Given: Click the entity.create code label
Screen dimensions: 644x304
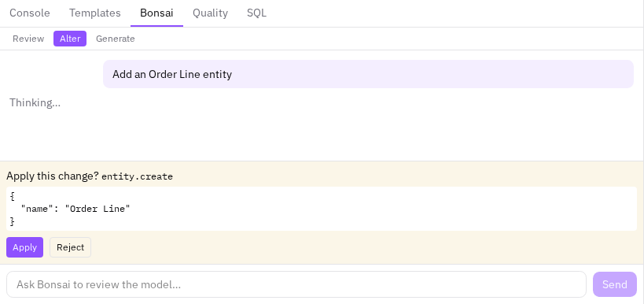Looking at the screenshot, I should click(137, 176).
